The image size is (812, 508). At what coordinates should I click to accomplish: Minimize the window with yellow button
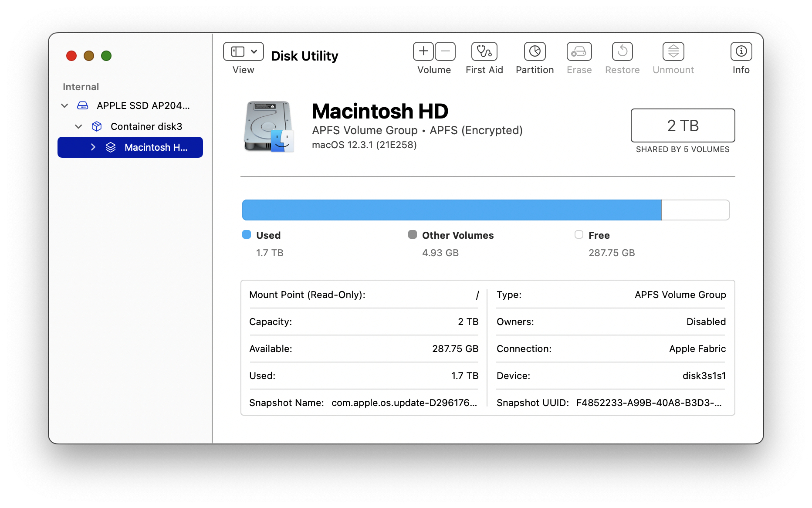click(89, 56)
